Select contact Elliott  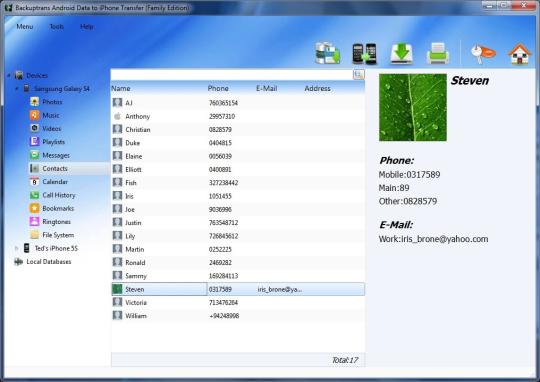(x=238, y=169)
